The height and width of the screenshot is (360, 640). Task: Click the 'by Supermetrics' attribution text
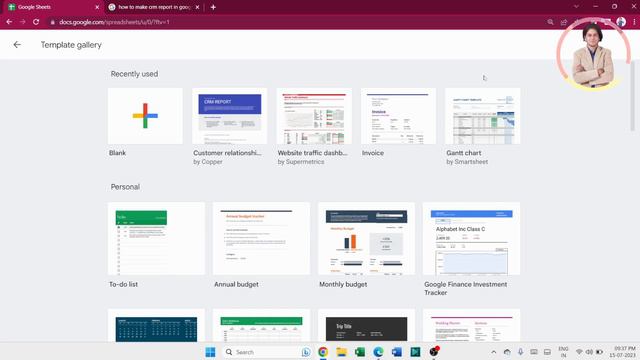coord(301,162)
